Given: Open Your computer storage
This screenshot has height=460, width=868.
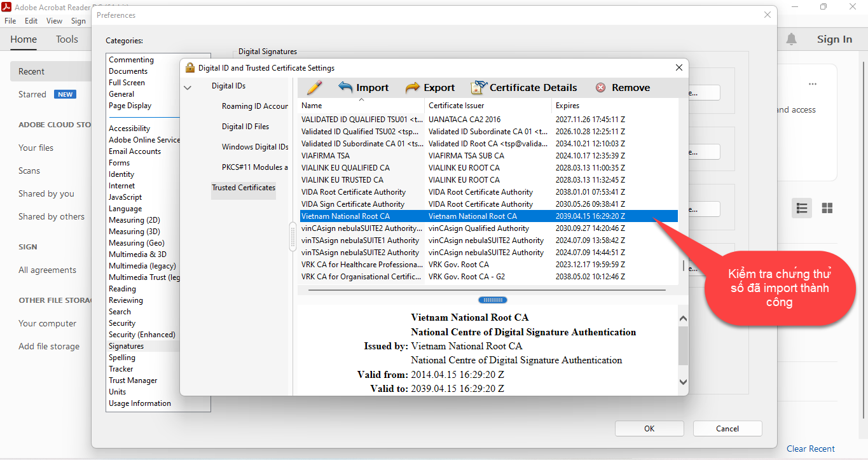Looking at the screenshot, I should coord(47,323).
